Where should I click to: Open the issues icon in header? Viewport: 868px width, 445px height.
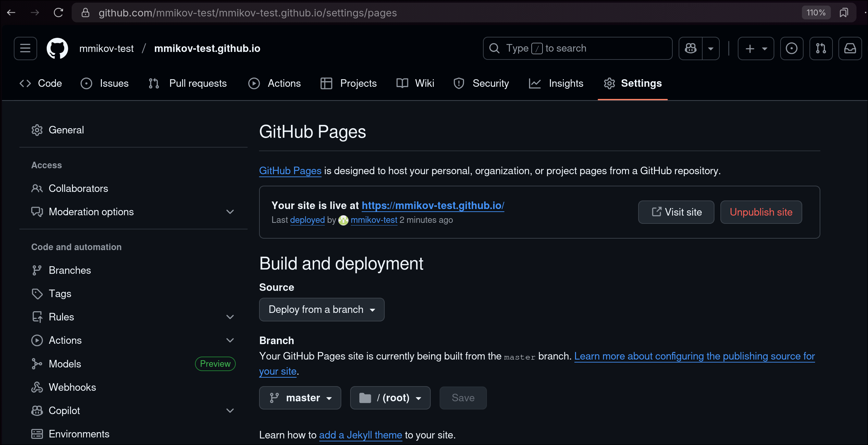point(791,49)
